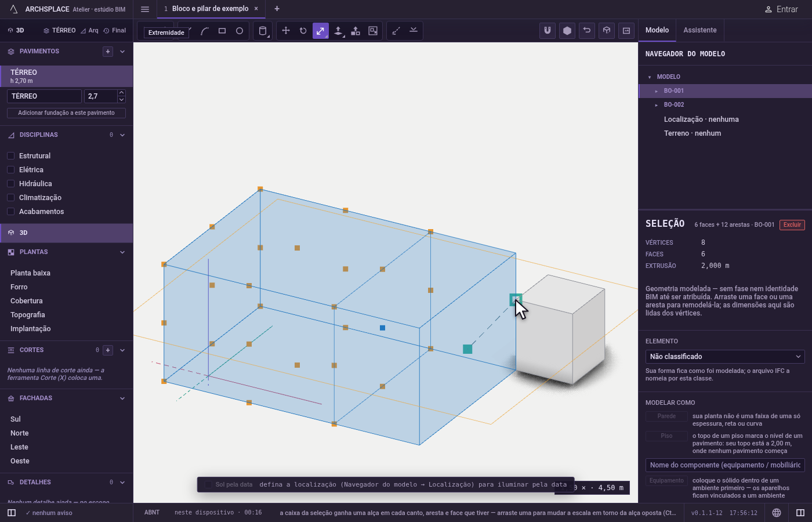Image resolution: width=812 pixels, height=522 pixels.
Task: Open the Sul facade view
Action: 16,419
